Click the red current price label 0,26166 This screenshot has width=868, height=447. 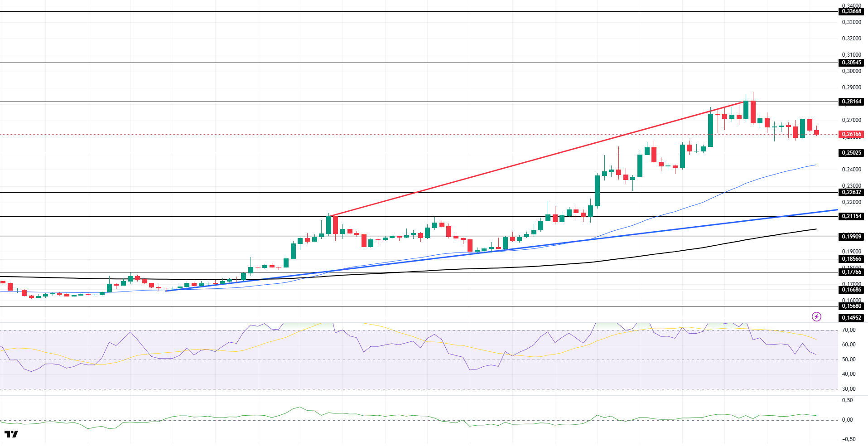[x=852, y=134]
